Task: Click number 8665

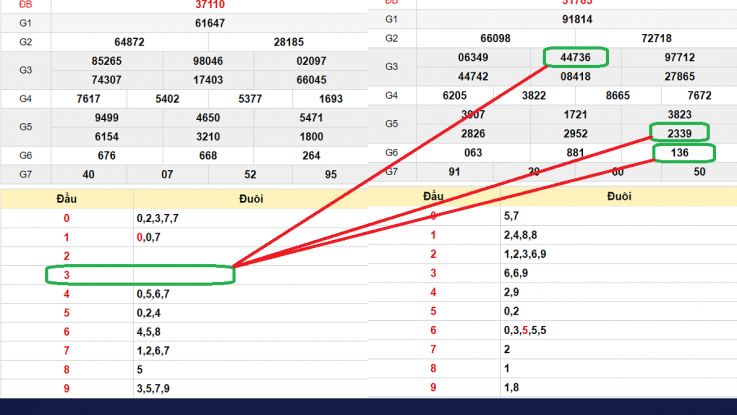Action: (617, 95)
